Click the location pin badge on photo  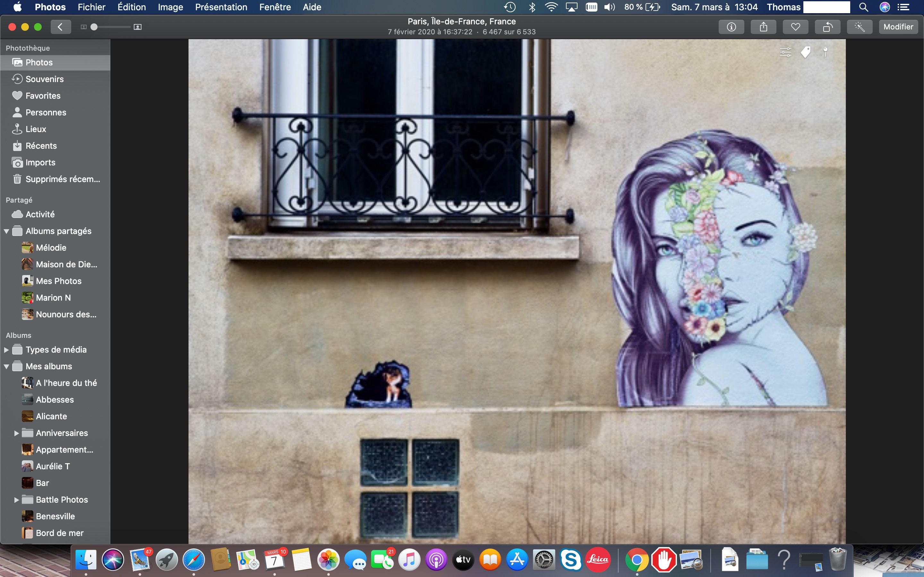click(826, 52)
